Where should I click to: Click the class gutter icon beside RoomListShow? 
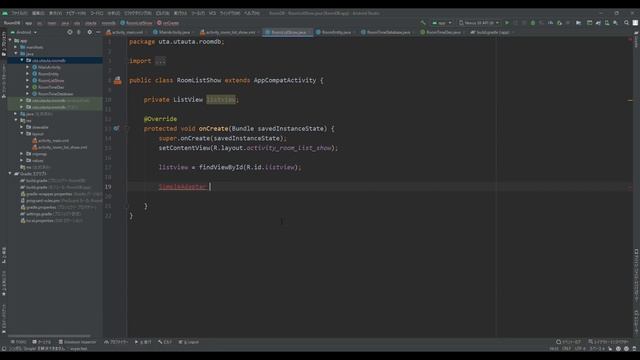point(118,80)
